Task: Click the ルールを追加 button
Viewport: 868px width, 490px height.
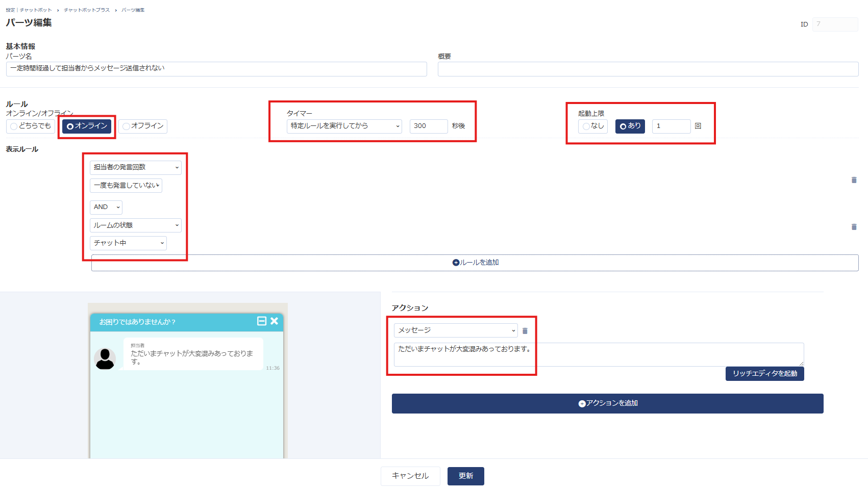Action: tap(475, 263)
